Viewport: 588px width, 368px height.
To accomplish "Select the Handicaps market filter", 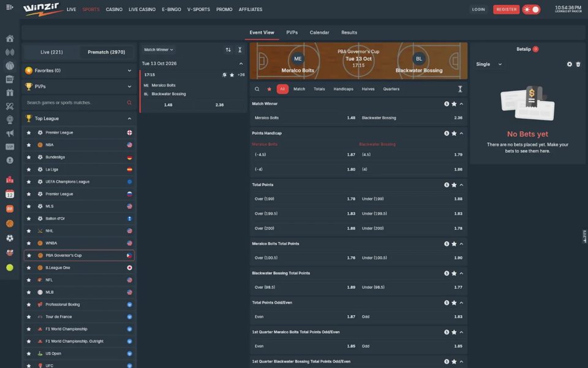I will (343, 89).
